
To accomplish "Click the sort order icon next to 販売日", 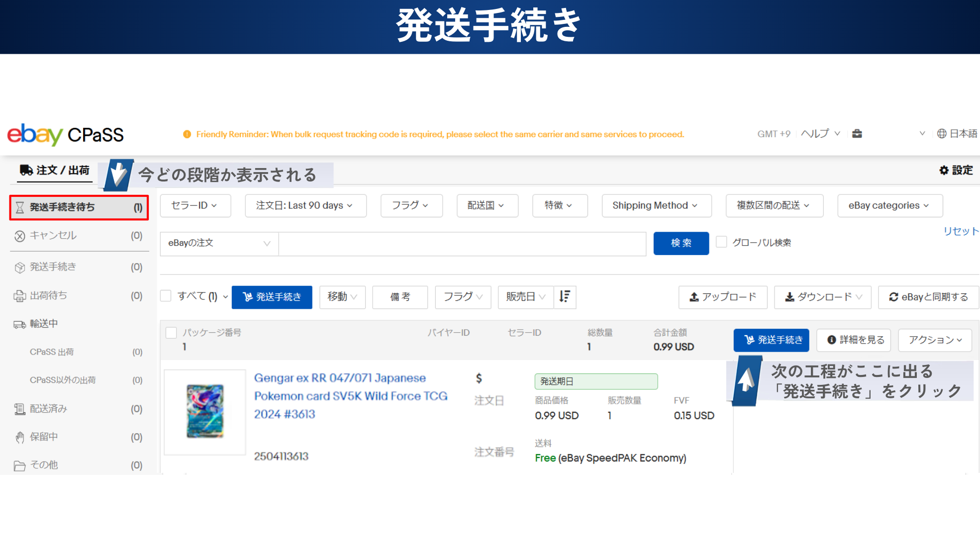I will (565, 297).
